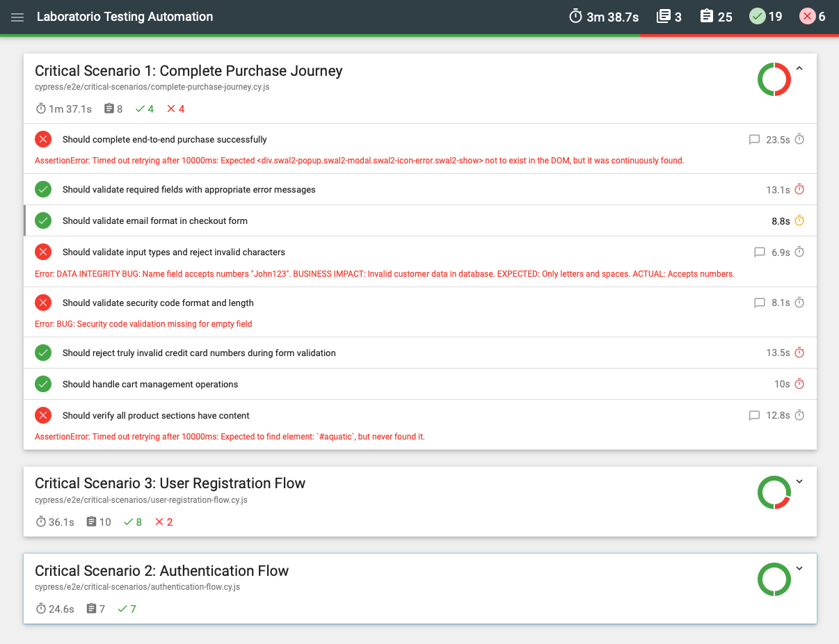
Task: Open context comment icon for end-to-end purchase test
Action: pyautogui.click(x=754, y=140)
